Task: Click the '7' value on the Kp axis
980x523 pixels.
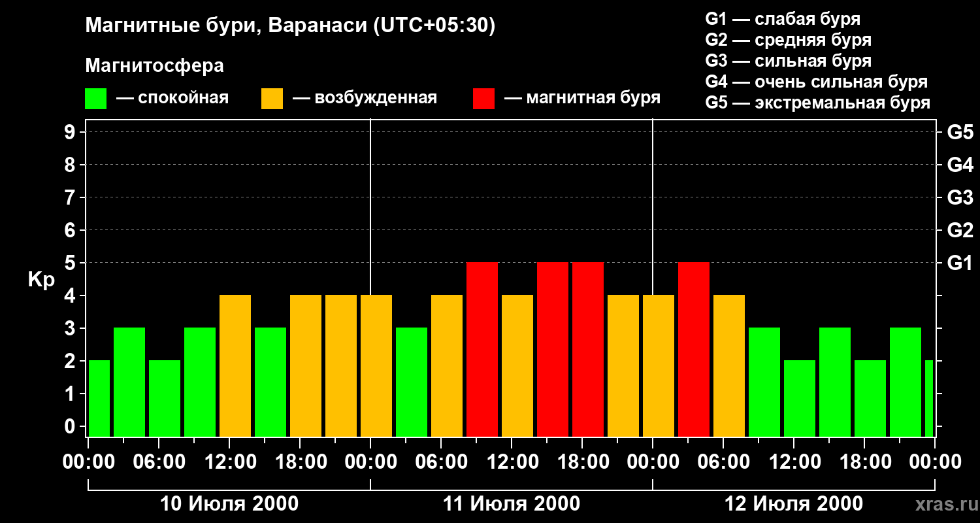Action: tap(71, 197)
